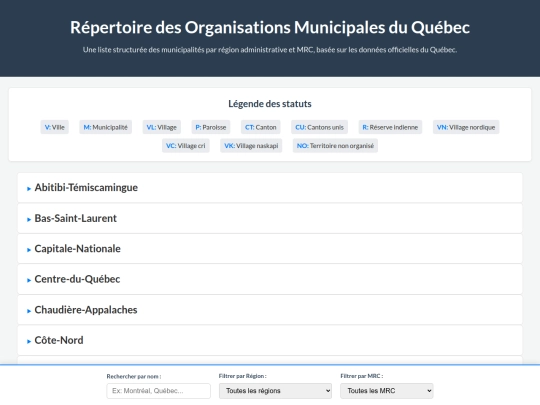The image size is (540, 405).
Task: Click the R: Réserve indienne legend badge
Action: (390, 127)
